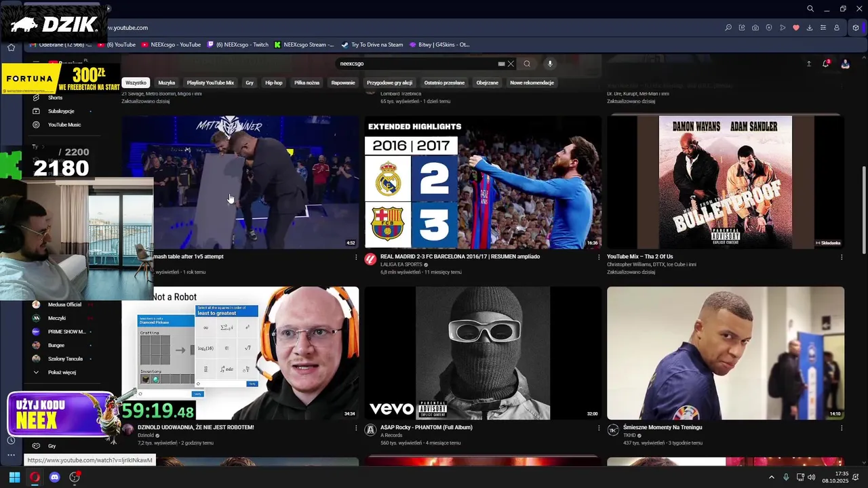Open Shorts in the YouTube sidebar

pos(55,98)
